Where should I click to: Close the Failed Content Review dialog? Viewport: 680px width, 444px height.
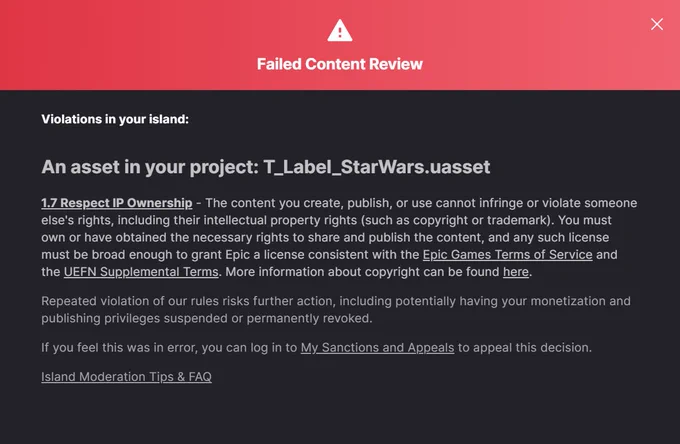point(657,24)
